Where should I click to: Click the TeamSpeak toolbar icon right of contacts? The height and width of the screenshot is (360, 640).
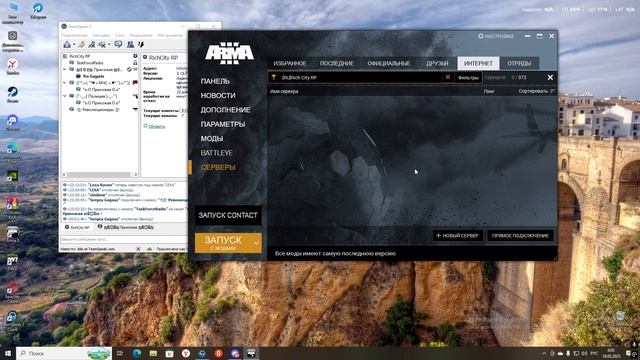tap(141, 44)
